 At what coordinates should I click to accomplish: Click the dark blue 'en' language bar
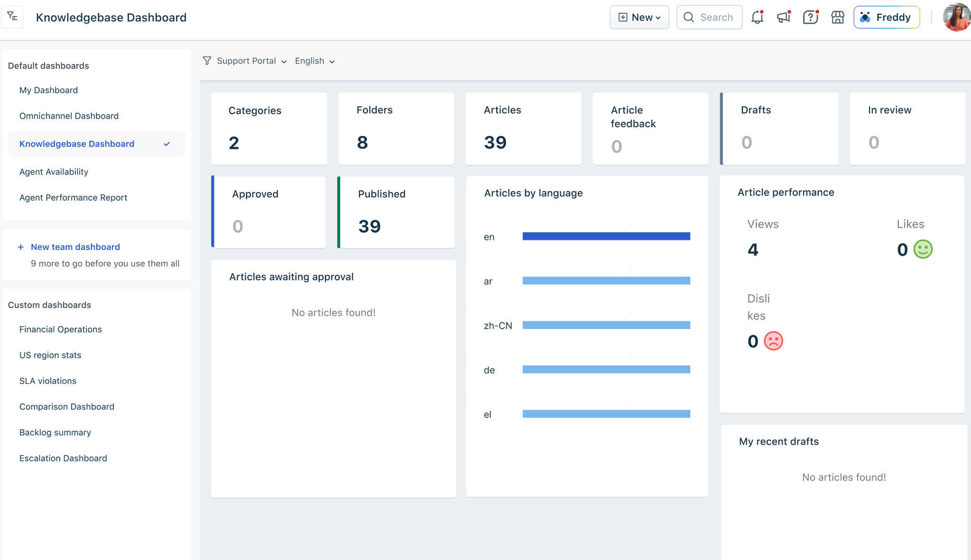[606, 236]
